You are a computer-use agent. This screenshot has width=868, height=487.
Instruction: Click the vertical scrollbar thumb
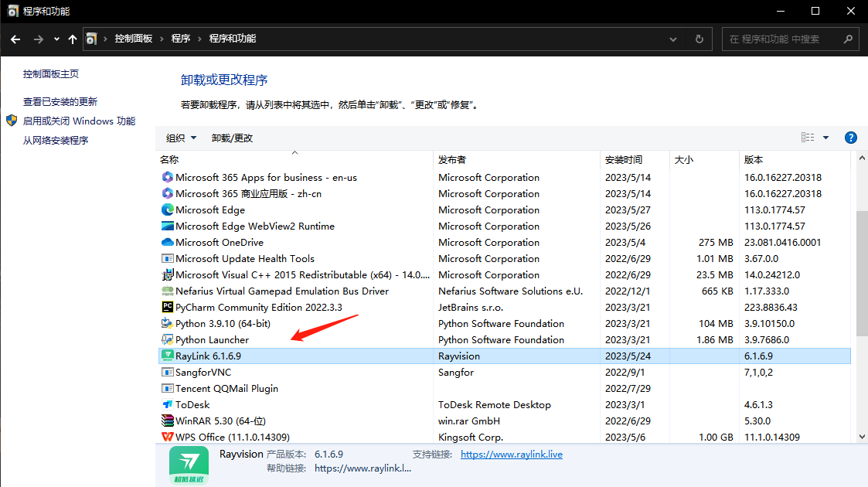[x=862, y=274]
